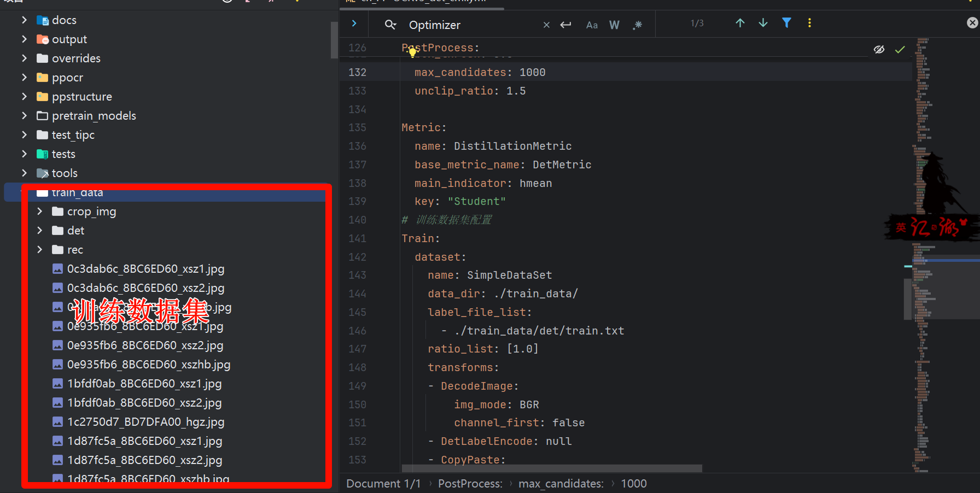Insert new line in search field
The image size is (980, 493).
[x=566, y=25]
